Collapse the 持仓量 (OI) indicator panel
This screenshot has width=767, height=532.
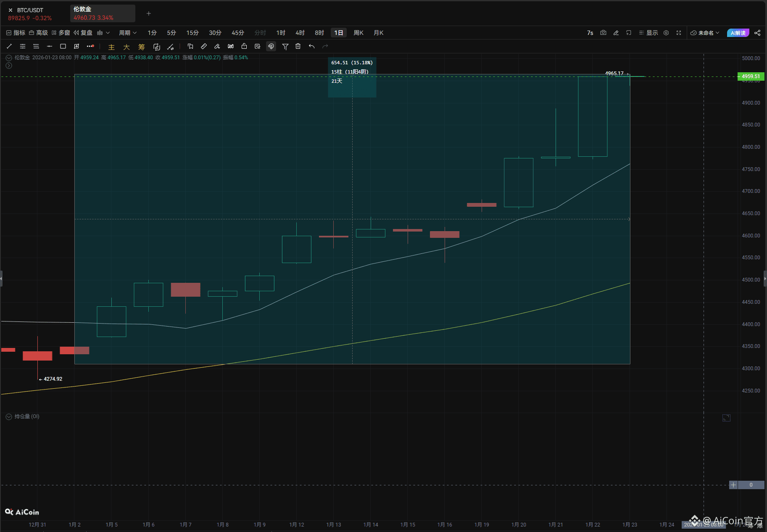pyautogui.click(x=9, y=416)
